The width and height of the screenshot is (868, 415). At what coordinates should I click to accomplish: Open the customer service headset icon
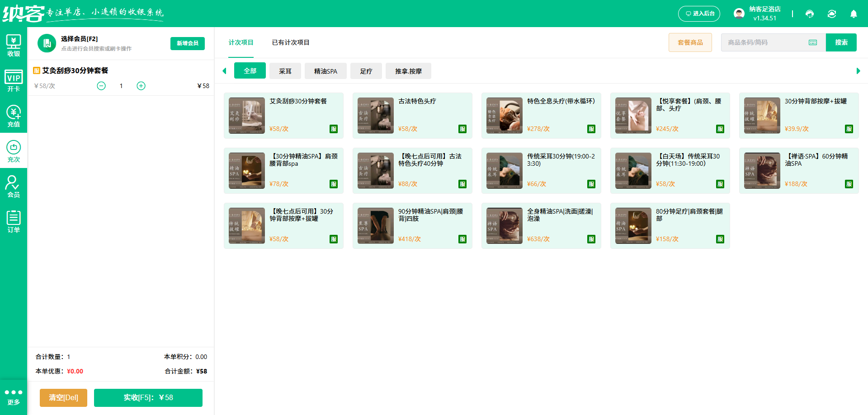click(809, 14)
